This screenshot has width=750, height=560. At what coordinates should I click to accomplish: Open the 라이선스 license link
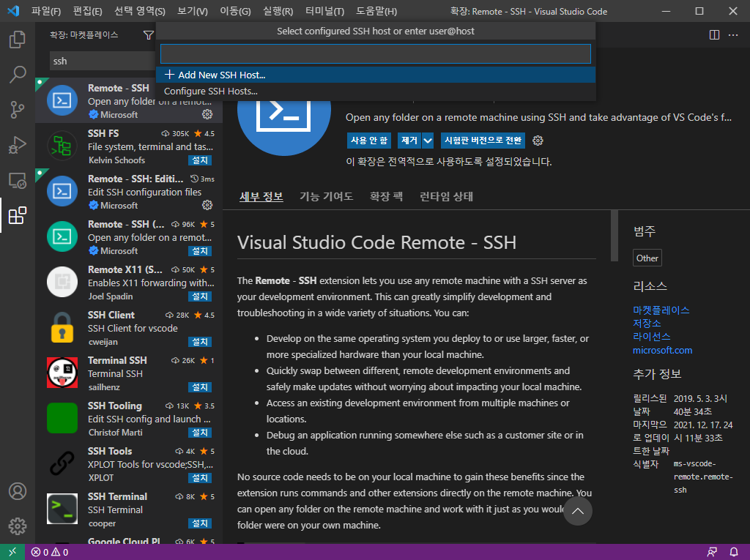[x=651, y=337]
